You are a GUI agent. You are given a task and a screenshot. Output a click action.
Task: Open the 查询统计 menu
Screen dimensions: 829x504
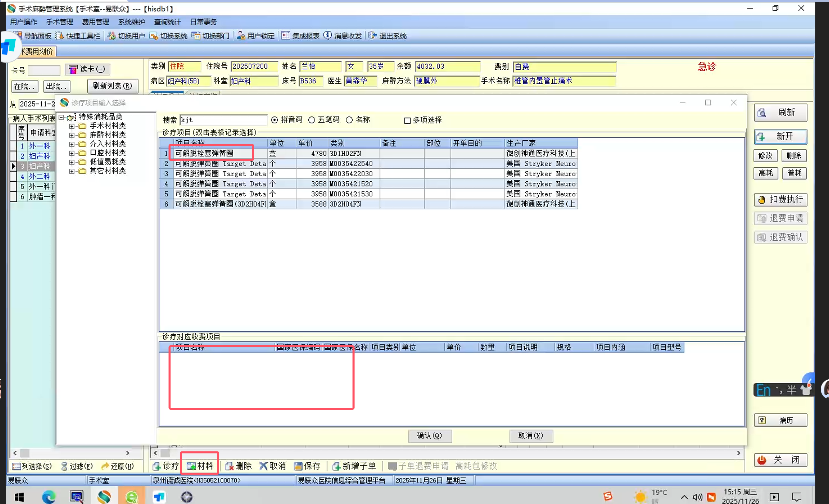(167, 22)
